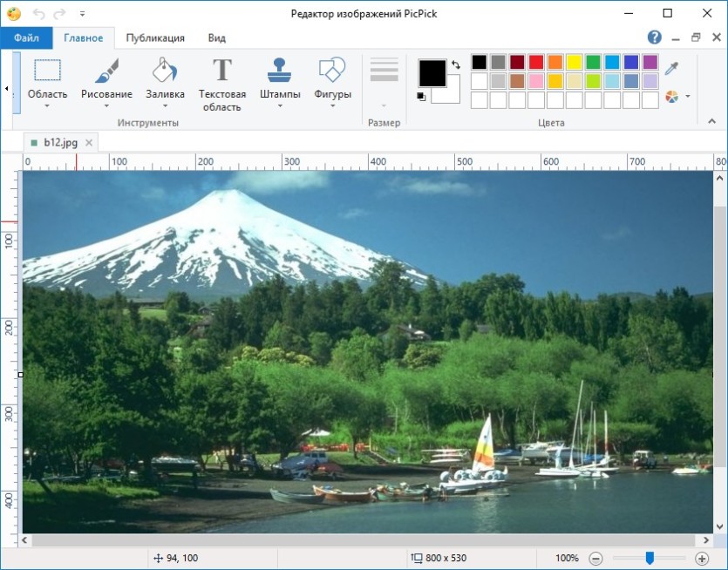The height and width of the screenshot is (570, 728).
Task: Click the vertical scrollbar up arrow
Action: pos(719,179)
